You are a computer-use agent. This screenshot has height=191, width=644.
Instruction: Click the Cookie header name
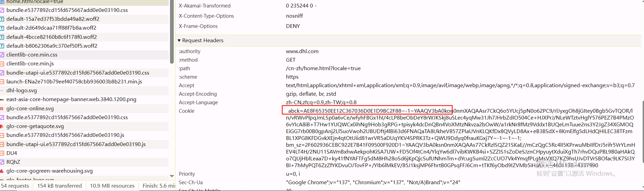coord(187,111)
